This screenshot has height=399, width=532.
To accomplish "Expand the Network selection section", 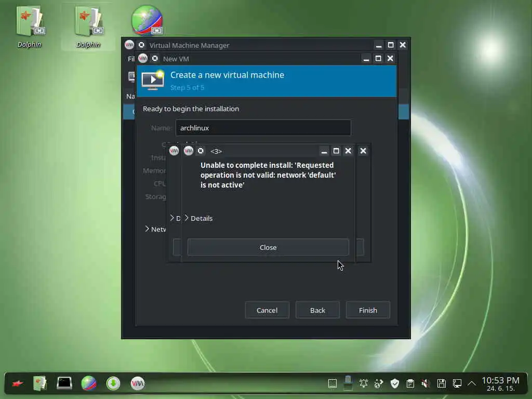I will 155,229.
